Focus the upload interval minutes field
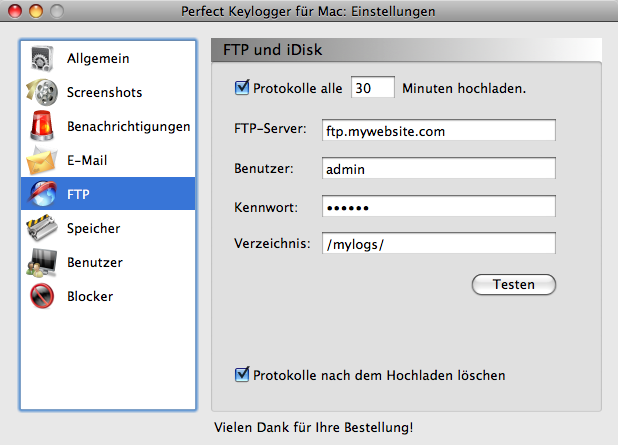The width and height of the screenshot is (618, 445). point(372,87)
